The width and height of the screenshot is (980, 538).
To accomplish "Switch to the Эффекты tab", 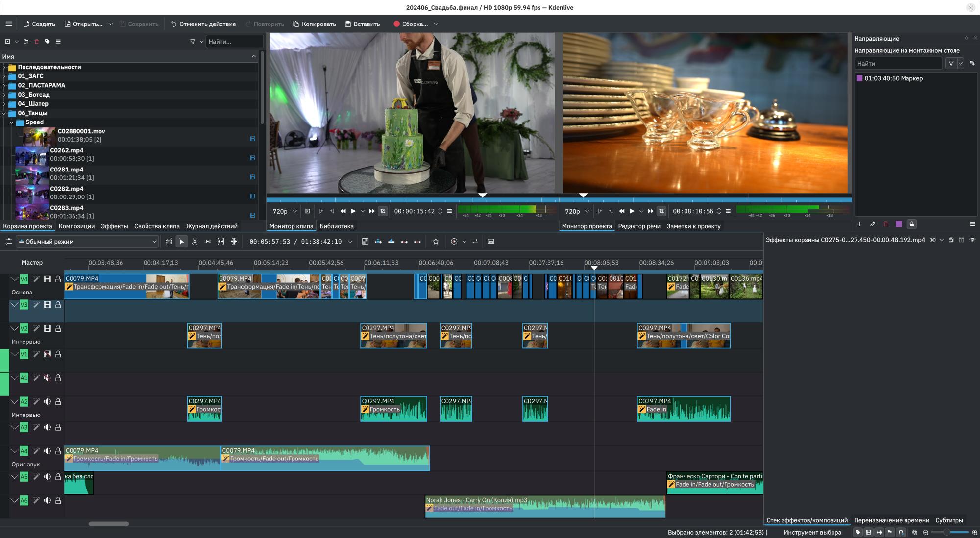I will pyautogui.click(x=114, y=226).
